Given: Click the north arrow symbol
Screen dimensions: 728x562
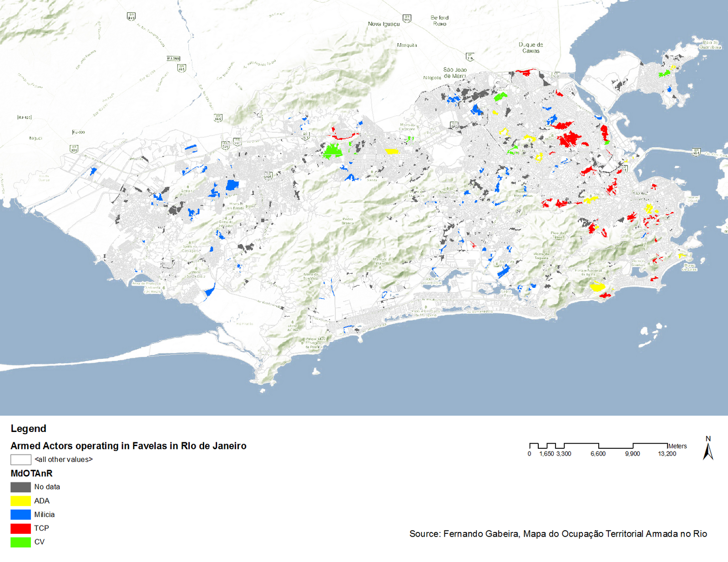Looking at the screenshot, I should coord(708,448).
